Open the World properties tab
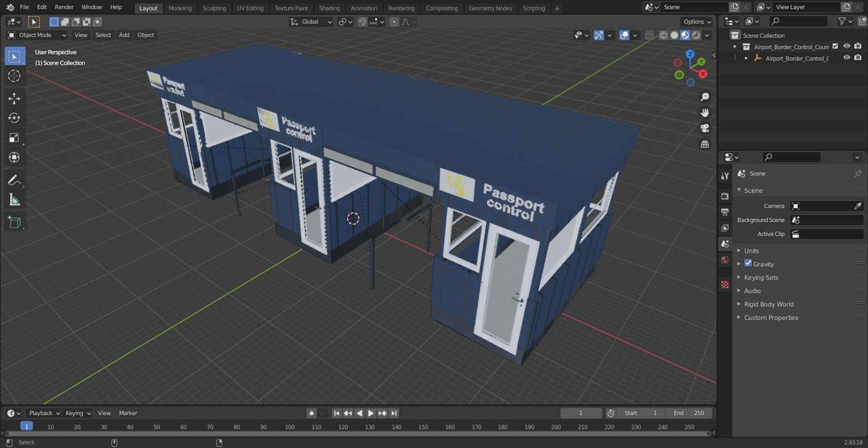The image size is (868, 448). (x=725, y=259)
